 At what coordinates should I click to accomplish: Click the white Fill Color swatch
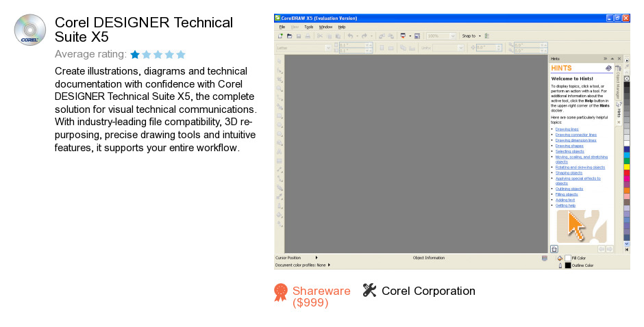(x=567, y=258)
